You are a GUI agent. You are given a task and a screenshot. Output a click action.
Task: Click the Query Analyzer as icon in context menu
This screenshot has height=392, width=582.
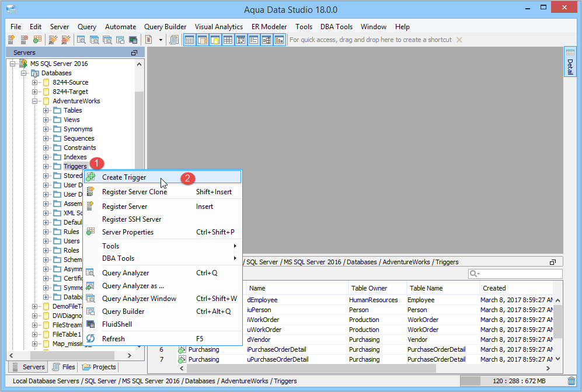point(90,286)
